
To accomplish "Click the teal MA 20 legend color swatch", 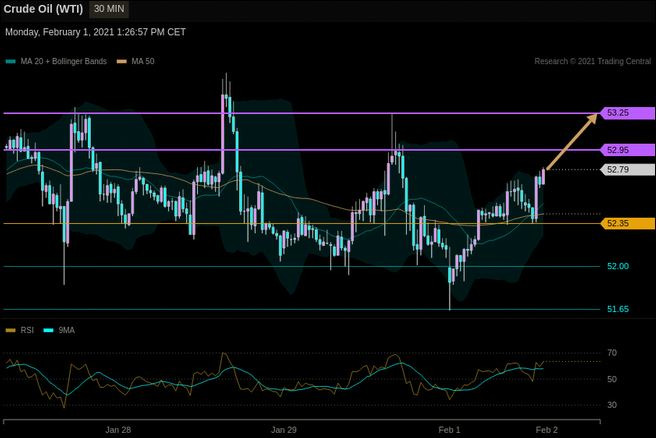I will click(10, 61).
